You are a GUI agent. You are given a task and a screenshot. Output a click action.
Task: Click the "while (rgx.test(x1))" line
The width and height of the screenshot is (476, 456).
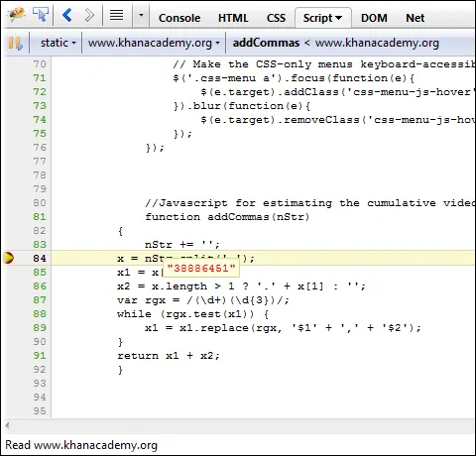192,314
